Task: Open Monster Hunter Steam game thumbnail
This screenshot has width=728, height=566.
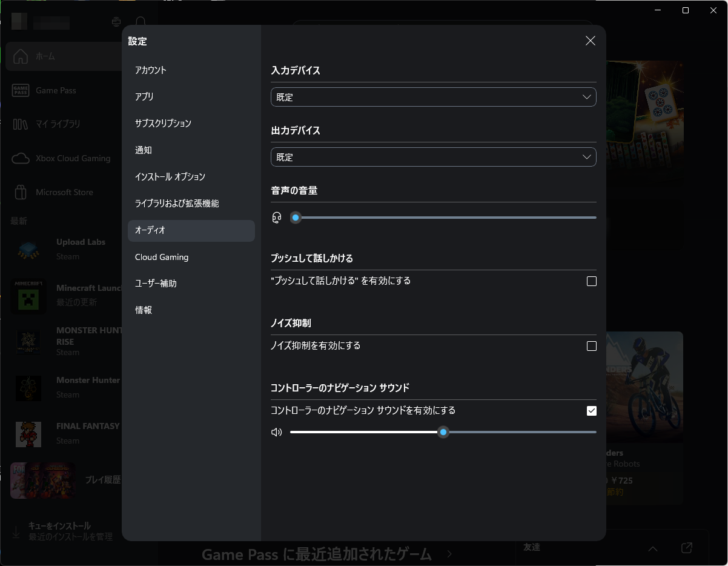Action: pyautogui.click(x=28, y=388)
